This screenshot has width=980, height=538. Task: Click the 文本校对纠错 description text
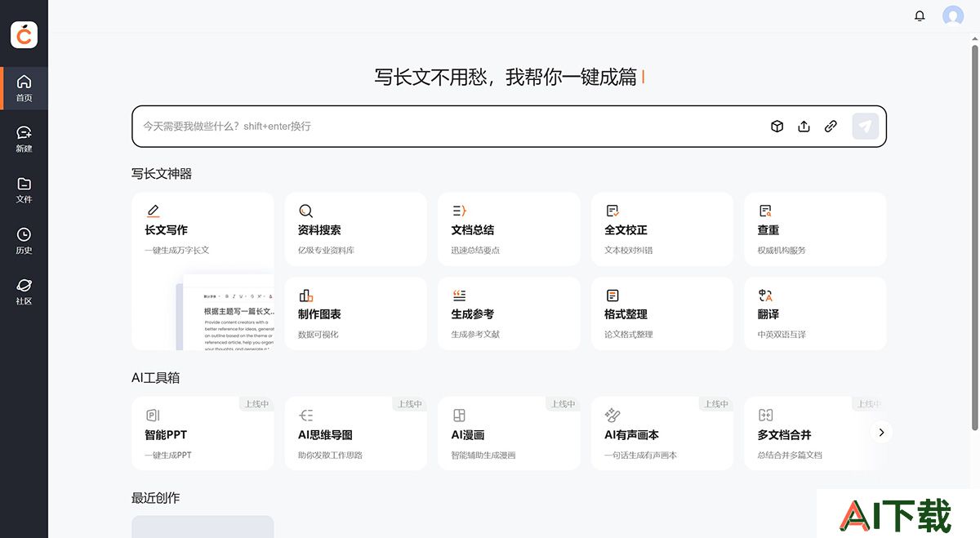pos(629,250)
